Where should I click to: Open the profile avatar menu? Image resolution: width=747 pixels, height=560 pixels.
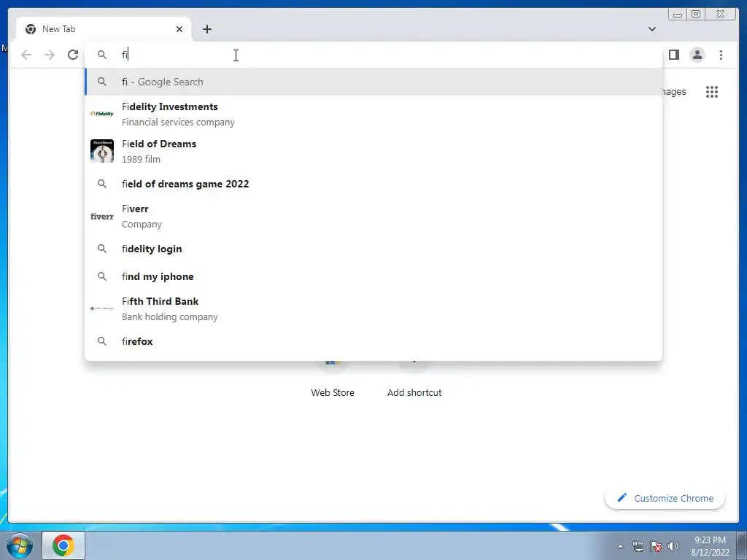(697, 55)
